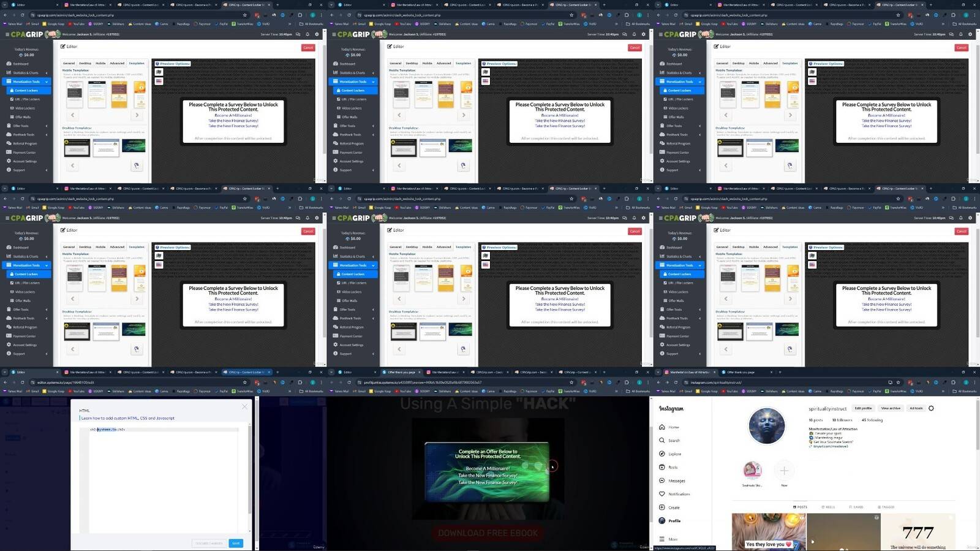The height and width of the screenshot is (551, 980).
Task: Click Discard changes in HTML dialog
Action: [209, 543]
